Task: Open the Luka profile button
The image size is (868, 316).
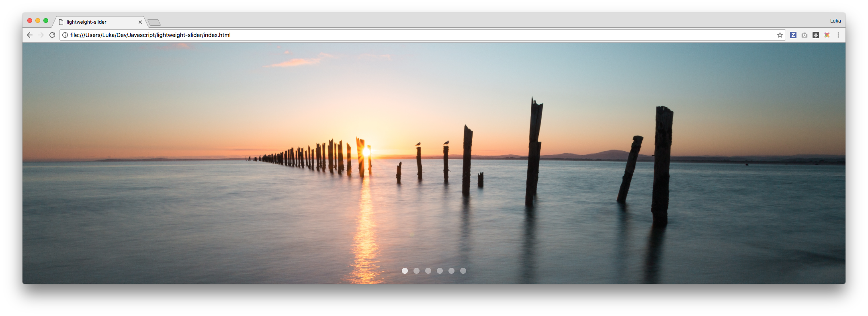Action: 835,21
